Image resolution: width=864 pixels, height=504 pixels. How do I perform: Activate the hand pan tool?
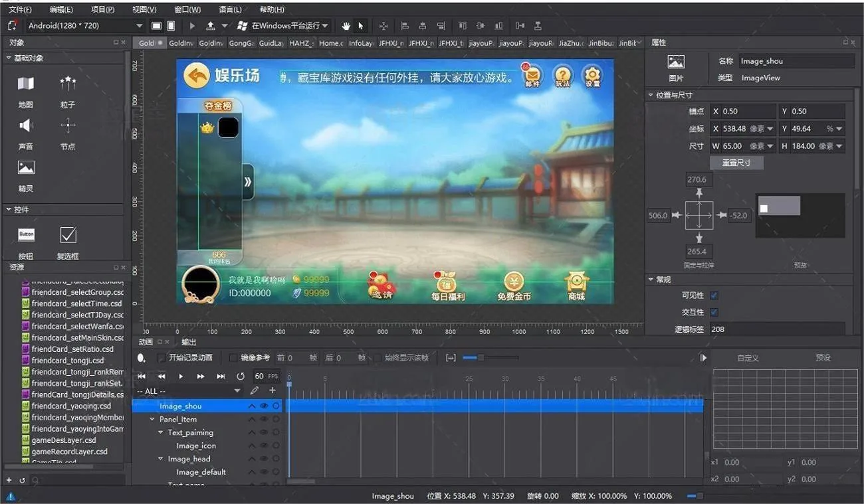(346, 26)
